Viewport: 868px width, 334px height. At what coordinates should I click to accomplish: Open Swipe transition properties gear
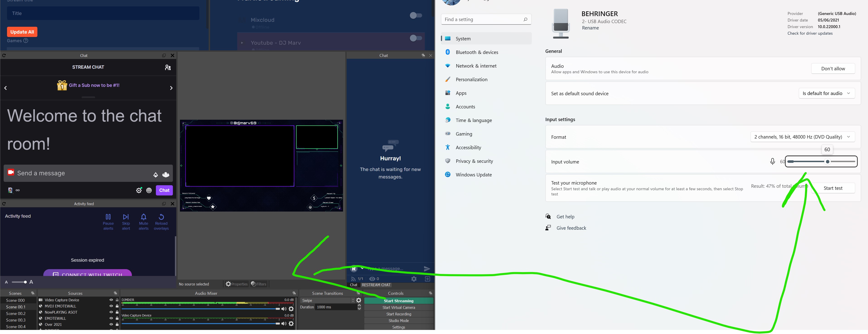click(358, 300)
